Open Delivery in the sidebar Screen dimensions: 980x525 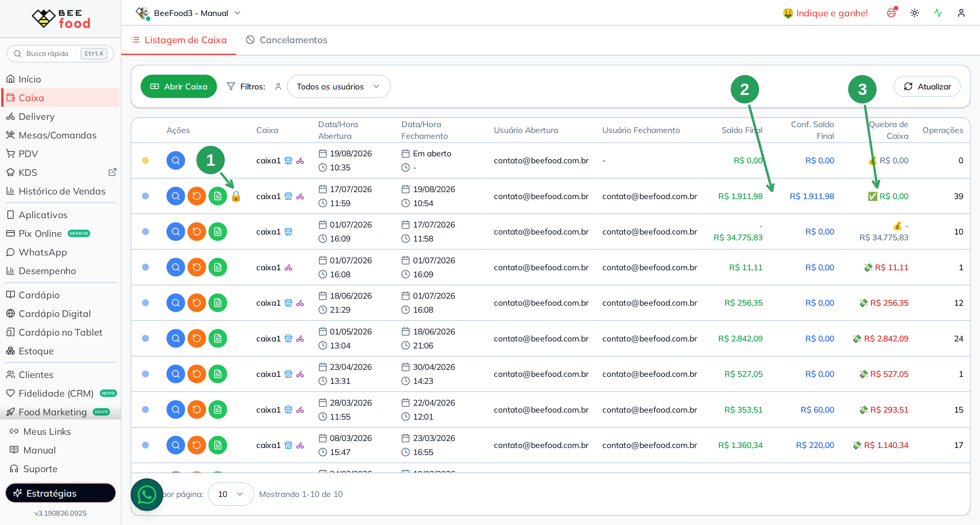[60, 116]
